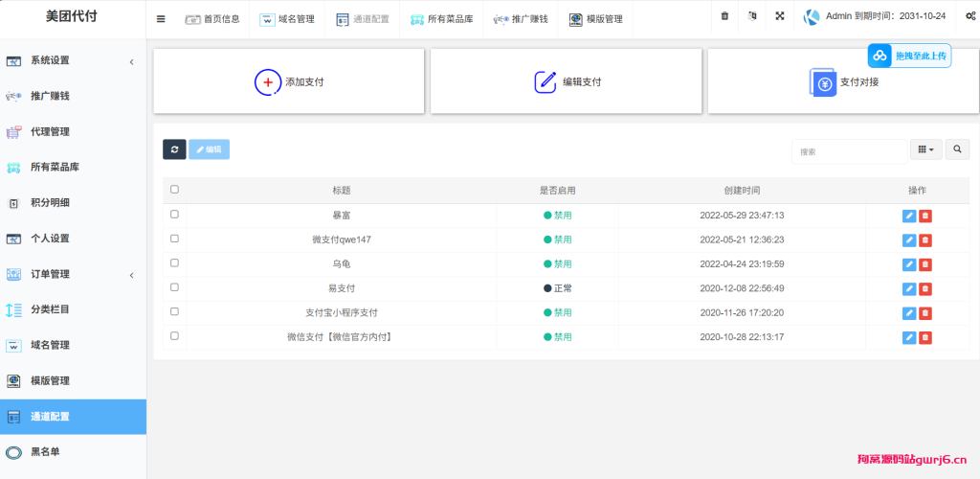This screenshot has height=479, width=980.
Task: Click the 支付对接 card
Action: (x=843, y=82)
